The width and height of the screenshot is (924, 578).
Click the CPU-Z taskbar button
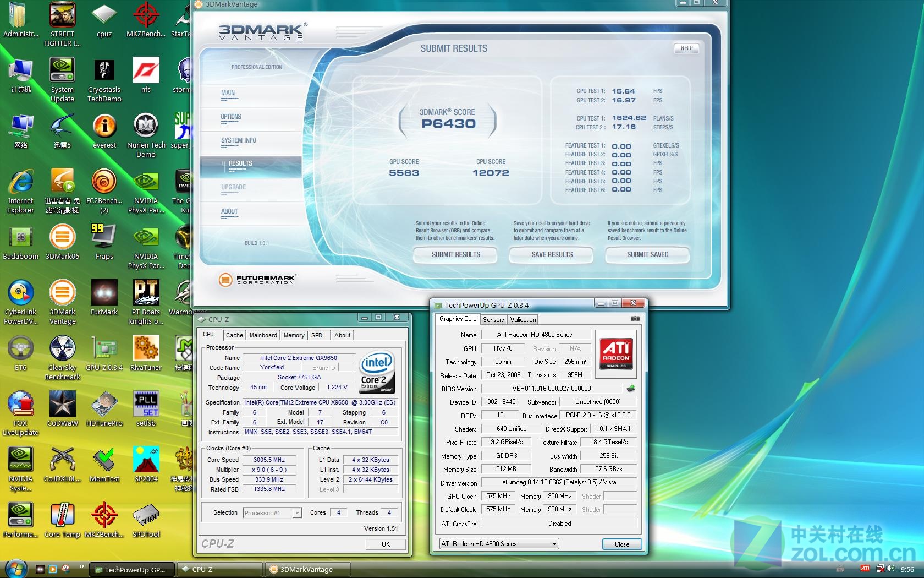click(220, 570)
